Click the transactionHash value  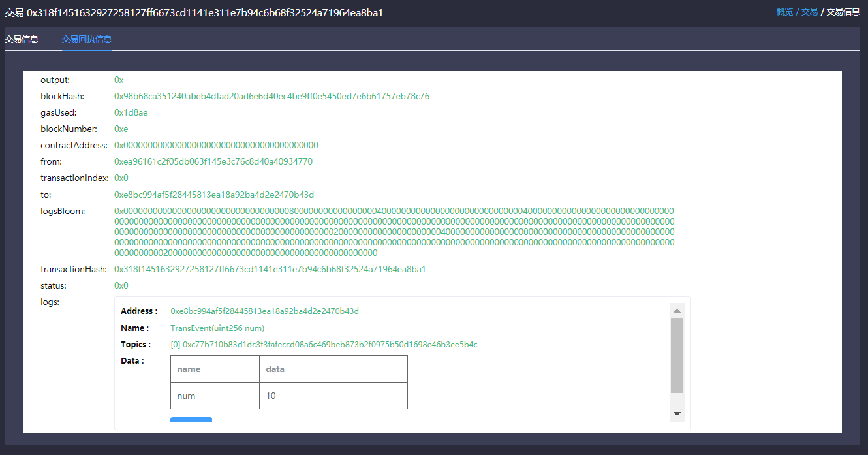[x=270, y=270]
